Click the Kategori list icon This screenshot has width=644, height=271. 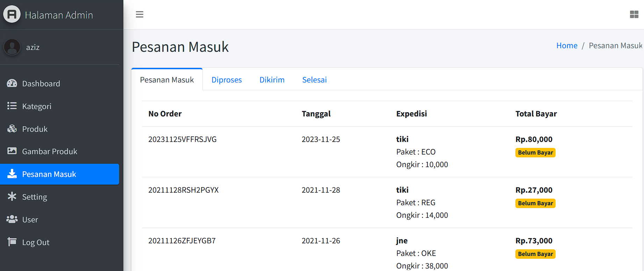click(x=12, y=106)
